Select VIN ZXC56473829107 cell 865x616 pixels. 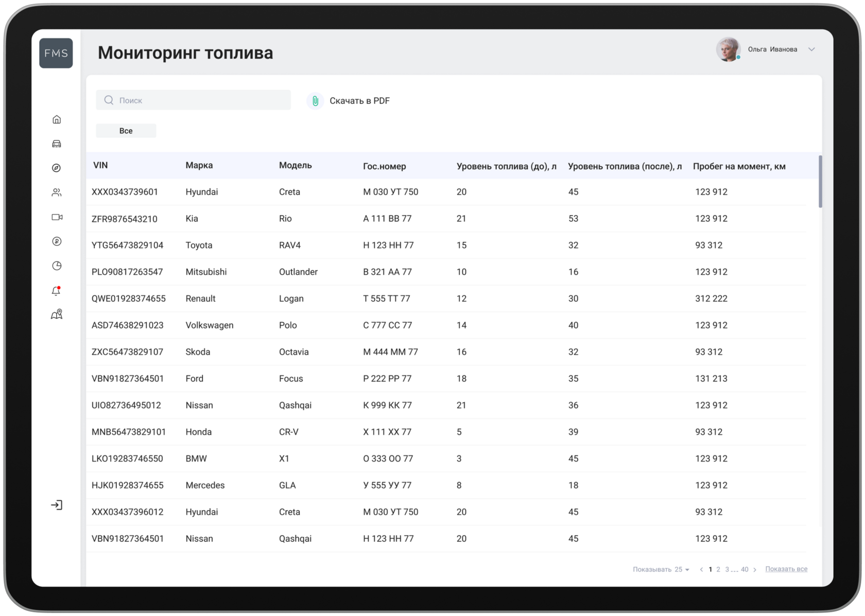pos(128,352)
